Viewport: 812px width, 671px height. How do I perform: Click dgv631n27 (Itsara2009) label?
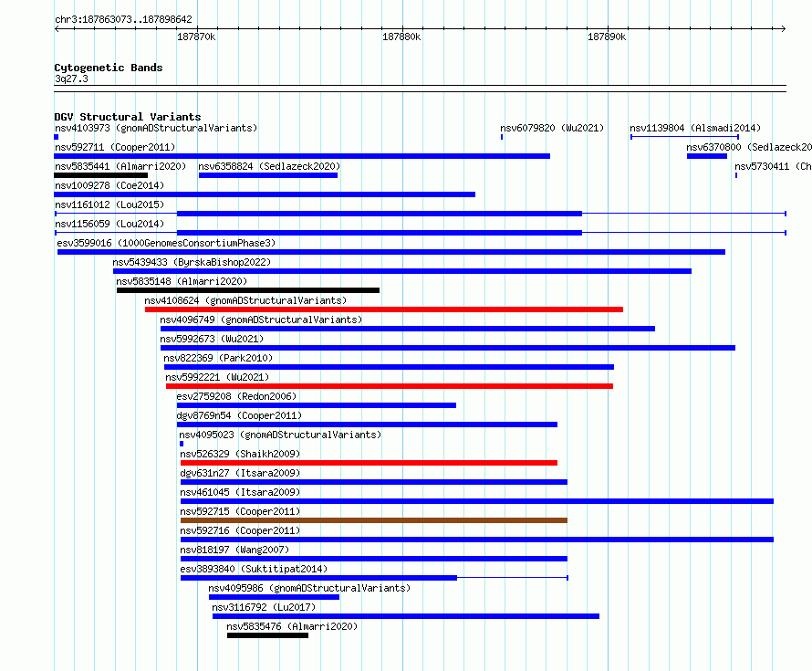pos(240,473)
